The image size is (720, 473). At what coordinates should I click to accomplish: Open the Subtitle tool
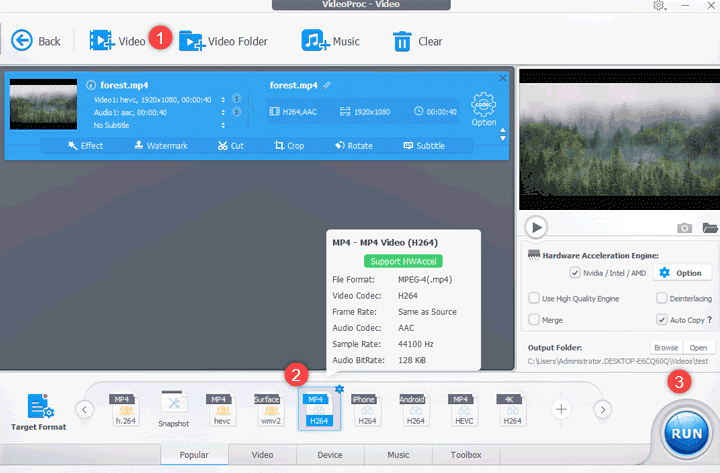[x=424, y=146]
